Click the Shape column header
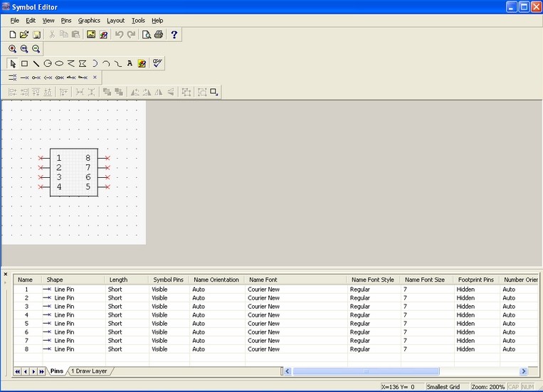Image resolution: width=543 pixels, height=392 pixels. 73,280
